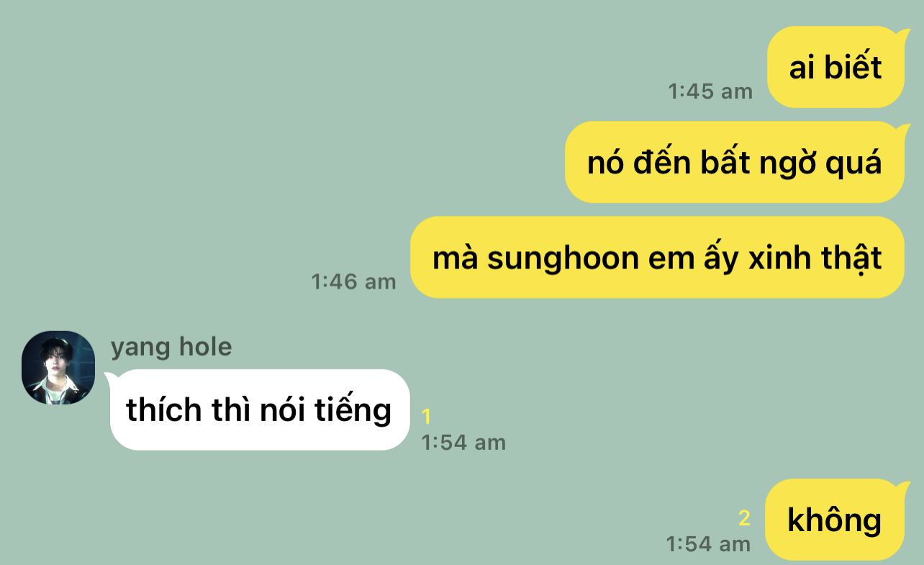924x565 pixels.
Task: Tap the yellow 'không' message bubble
Action: 835,520
